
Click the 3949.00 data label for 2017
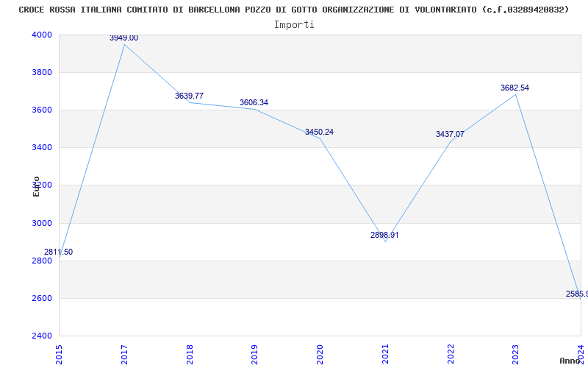tap(123, 38)
